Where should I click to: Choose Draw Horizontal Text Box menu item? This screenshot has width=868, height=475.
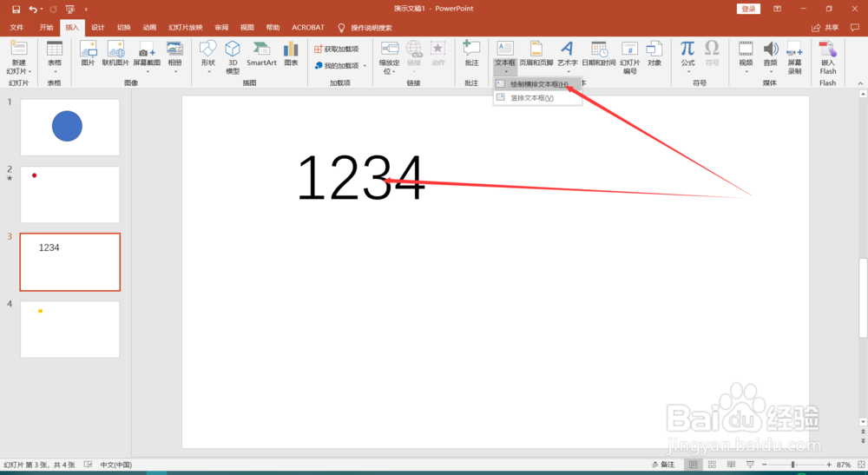(537, 84)
